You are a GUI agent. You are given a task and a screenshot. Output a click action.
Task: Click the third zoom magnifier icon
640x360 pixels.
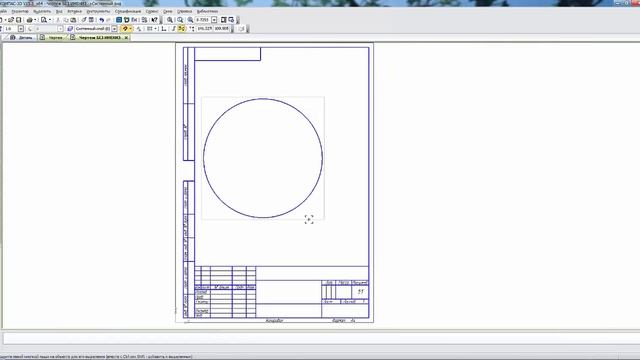tap(190, 20)
